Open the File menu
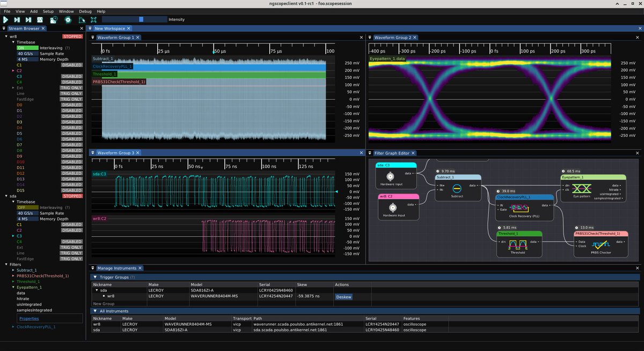Image resolution: width=644 pixels, height=351 pixels. click(x=7, y=11)
